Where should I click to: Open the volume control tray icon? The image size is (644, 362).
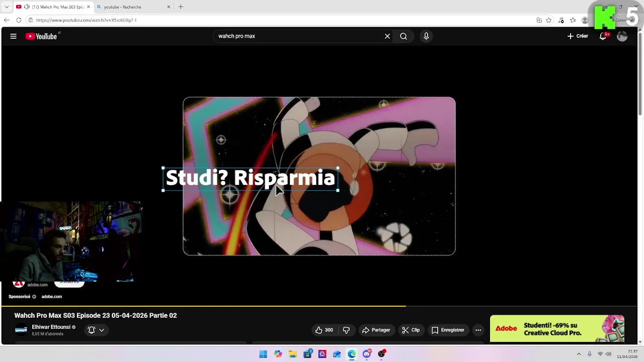[x=608, y=354]
